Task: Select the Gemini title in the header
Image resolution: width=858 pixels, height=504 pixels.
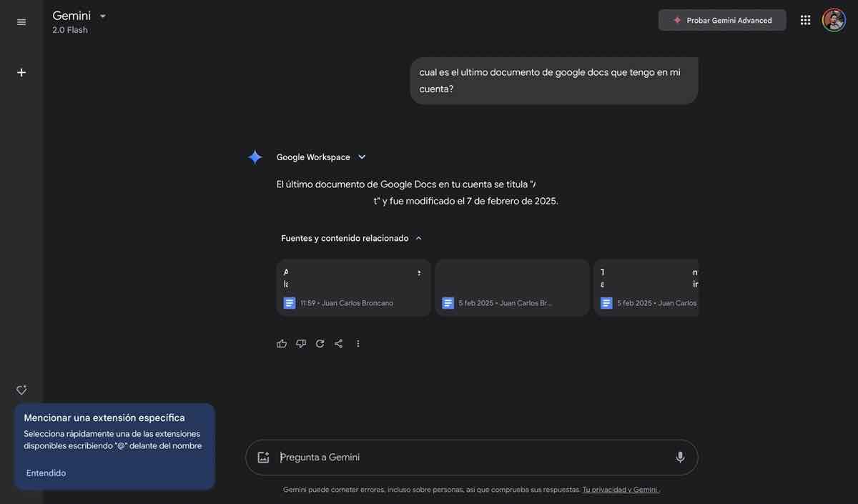Action: tap(71, 14)
